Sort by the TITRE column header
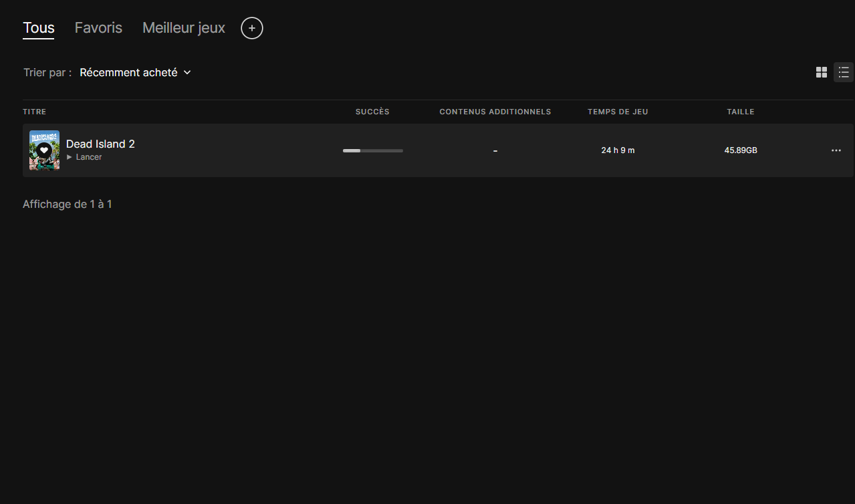855x504 pixels. 35,112
